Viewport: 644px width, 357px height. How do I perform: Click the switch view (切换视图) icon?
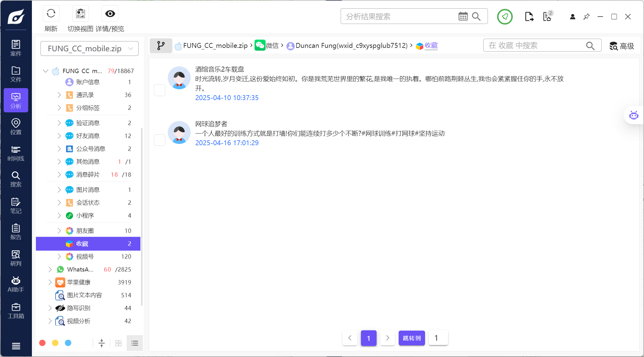(80, 14)
